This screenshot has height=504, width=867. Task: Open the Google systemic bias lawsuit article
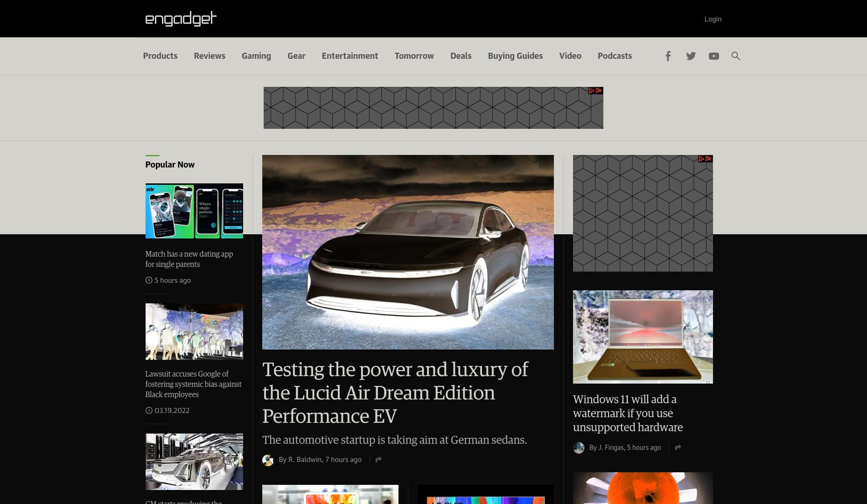point(193,384)
